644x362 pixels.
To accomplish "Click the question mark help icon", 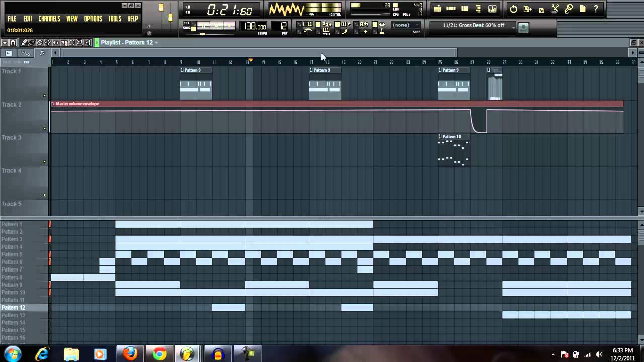I will click(596, 9).
